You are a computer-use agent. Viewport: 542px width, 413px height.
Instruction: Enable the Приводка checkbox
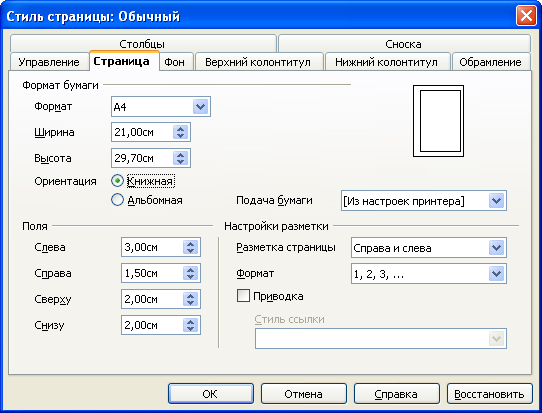[243, 296]
